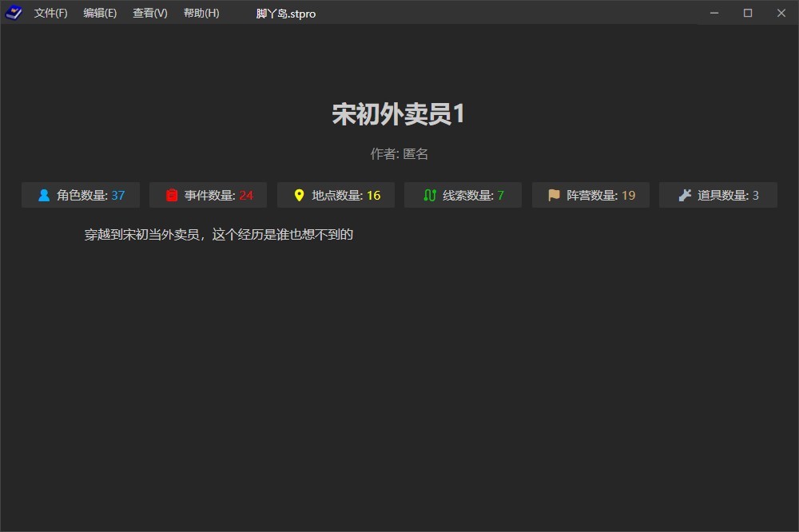Open the 帮助(H) menu
The image size is (799, 532).
(x=201, y=13)
